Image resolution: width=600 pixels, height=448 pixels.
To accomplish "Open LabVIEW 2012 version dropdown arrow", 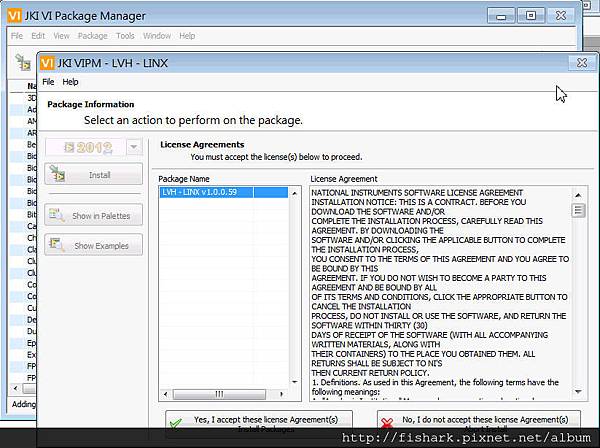I will tap(134, 147).
